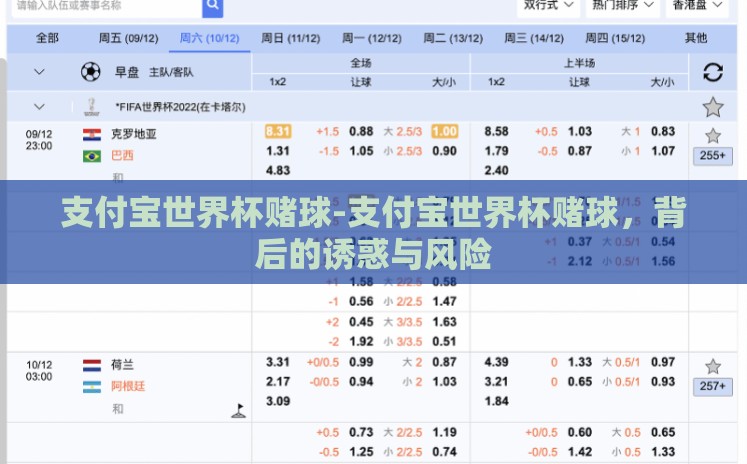
Task: Switch to 周六 (10/12) tab
Action: pos(209,38)
